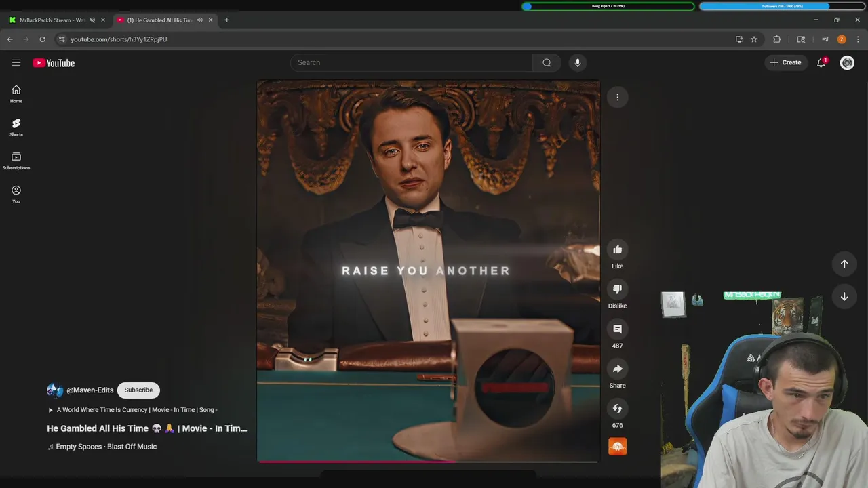The height and width of the screenshot is (488, 868).
Task: Open Subscriptions in the YouTube sidebar
Action: (16, 161)
